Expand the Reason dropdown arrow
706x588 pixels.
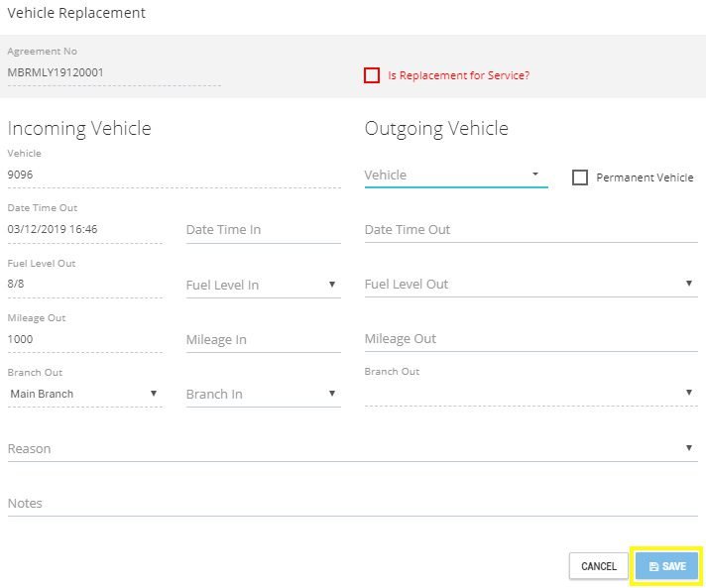coord(689,448)
